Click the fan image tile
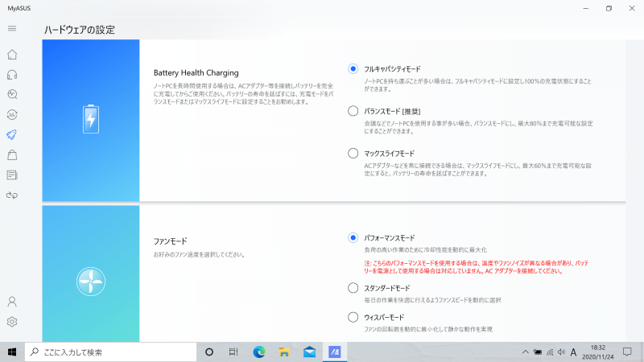This screenshot has width=644, height=362. [x=91, y=274]
